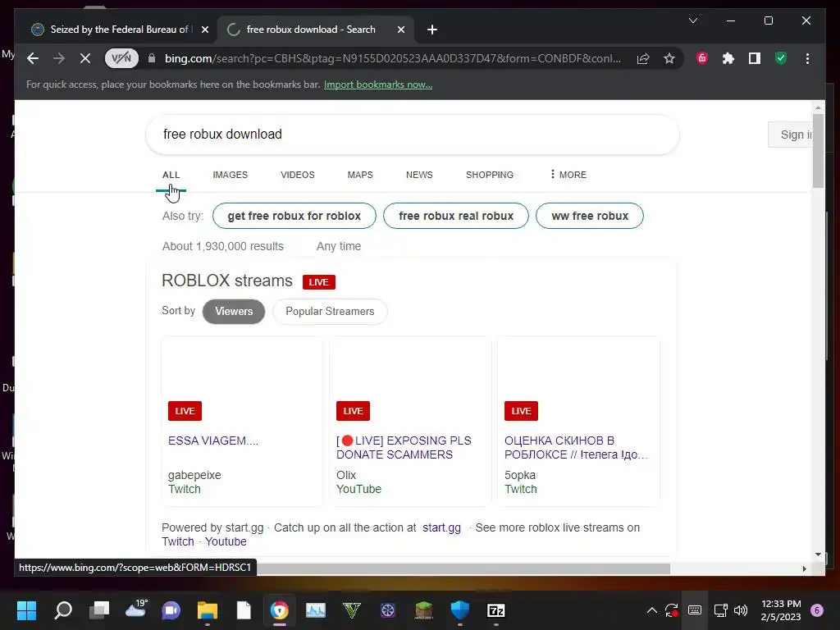
Task: Open Task View on the taskbar
Action: click(x=99, y=610)
